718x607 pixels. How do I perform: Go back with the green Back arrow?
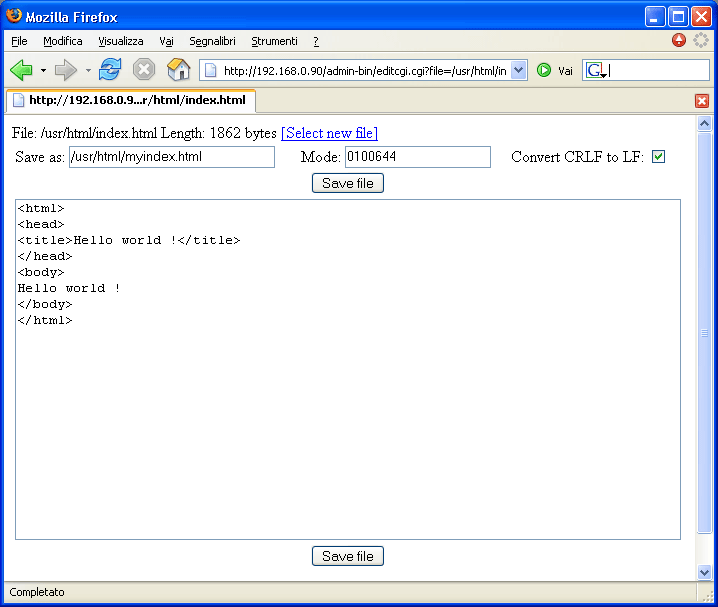21,70
